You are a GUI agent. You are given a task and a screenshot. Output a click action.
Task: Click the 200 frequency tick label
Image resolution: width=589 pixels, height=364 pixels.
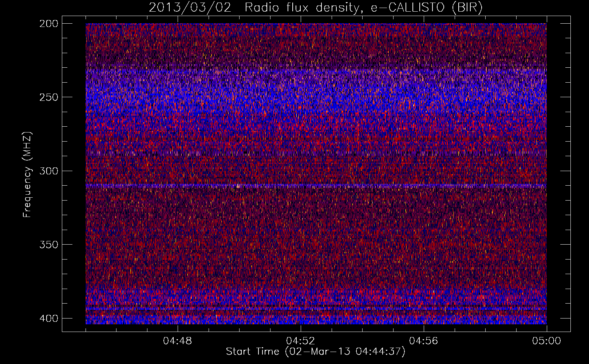coord(49,24)
